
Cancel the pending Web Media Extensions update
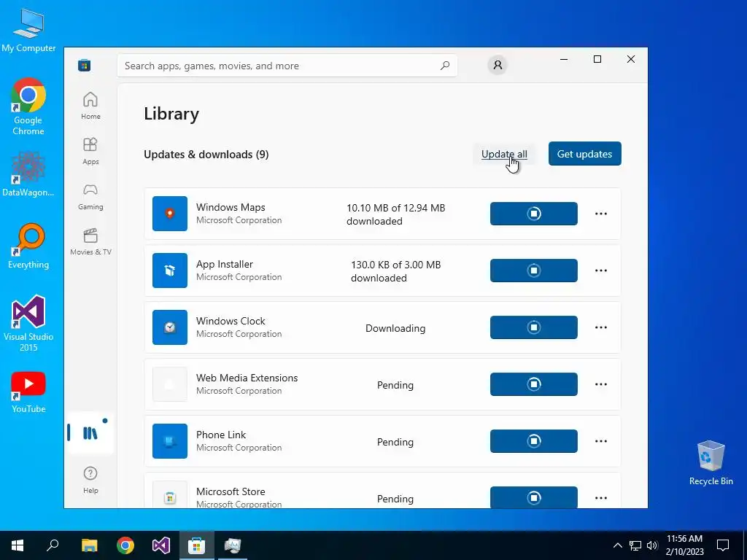pyautogui.click(x=533, y=384)
